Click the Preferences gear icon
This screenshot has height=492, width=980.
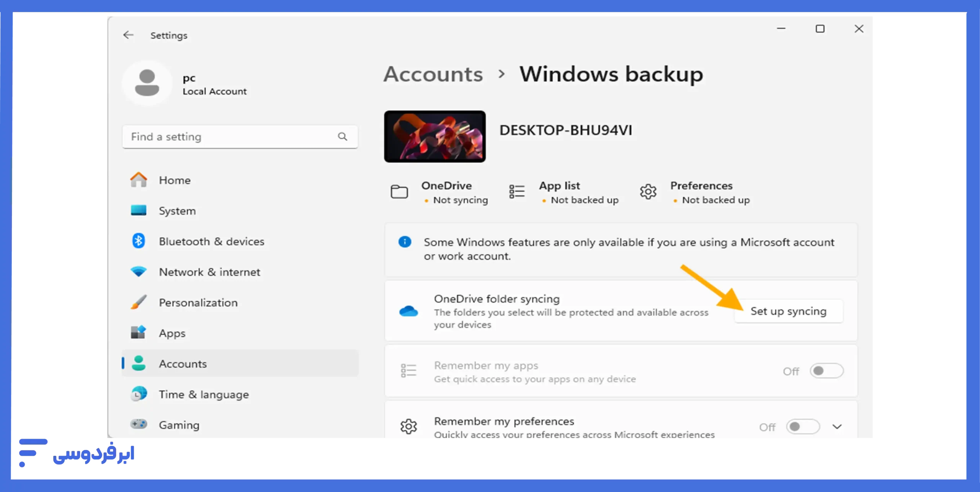point(648,192)
